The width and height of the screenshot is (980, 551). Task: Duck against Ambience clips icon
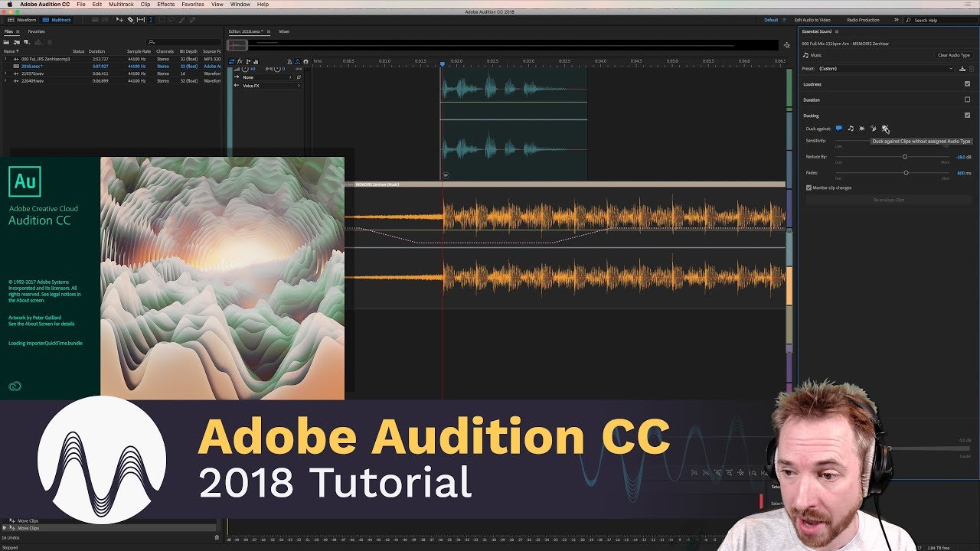coord(874,129)
